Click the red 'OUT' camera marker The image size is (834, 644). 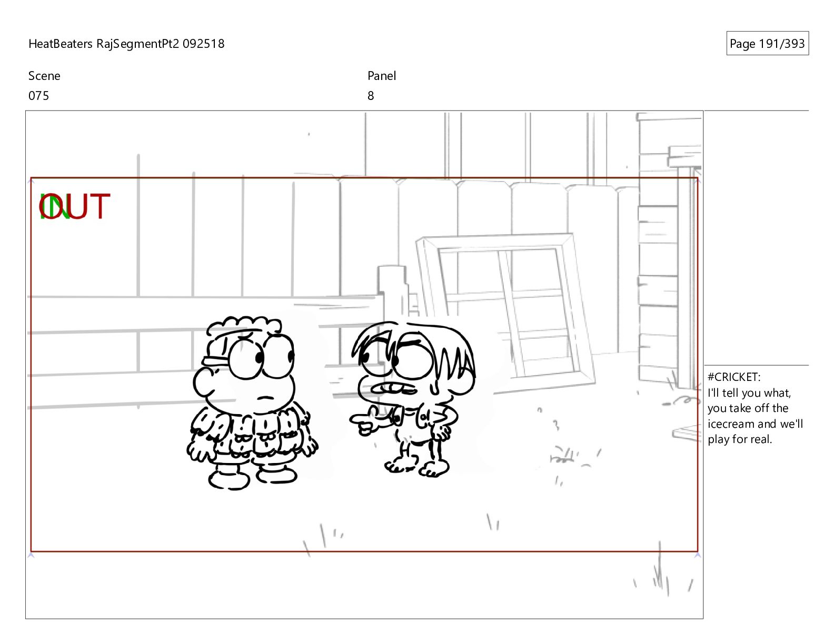tap(75, 206)
